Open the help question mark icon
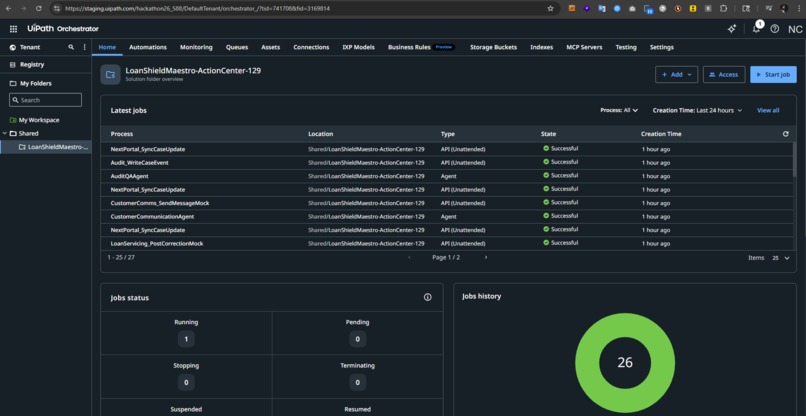 (775, 29)
